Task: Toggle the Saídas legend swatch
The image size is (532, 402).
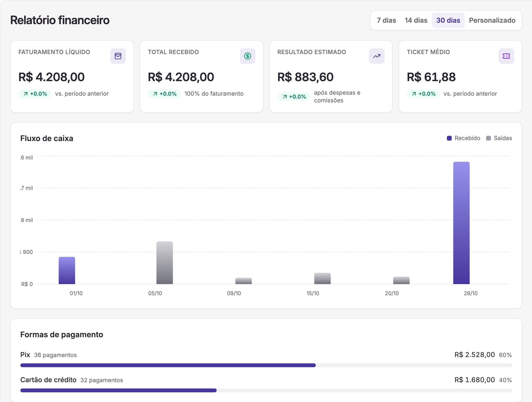Action: click(x=488, y=138)
